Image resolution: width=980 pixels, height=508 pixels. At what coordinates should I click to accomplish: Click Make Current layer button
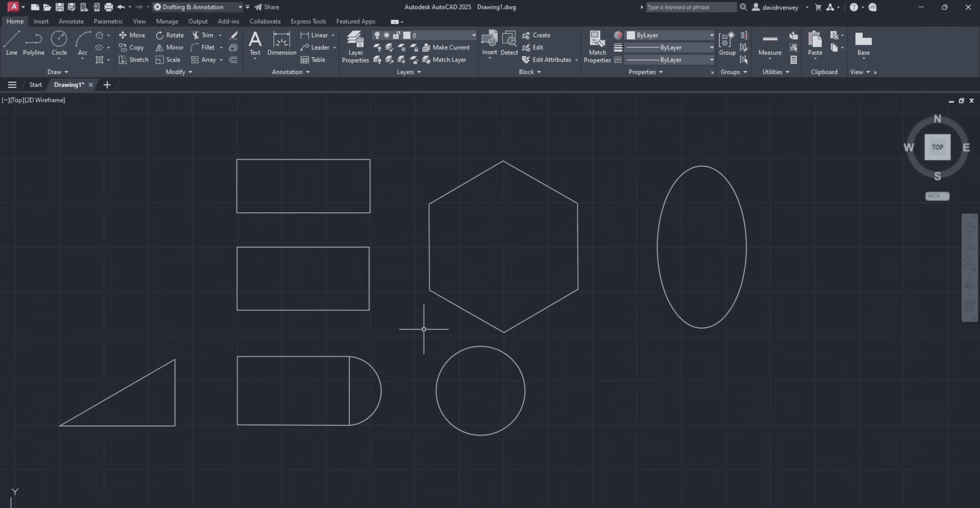[x=446, y=48]
